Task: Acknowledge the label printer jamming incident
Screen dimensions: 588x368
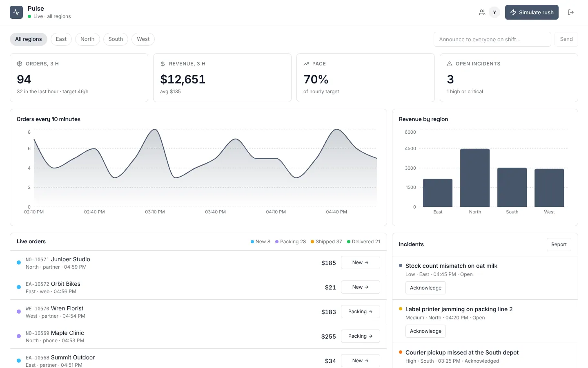Action: (x=425, y=331)
